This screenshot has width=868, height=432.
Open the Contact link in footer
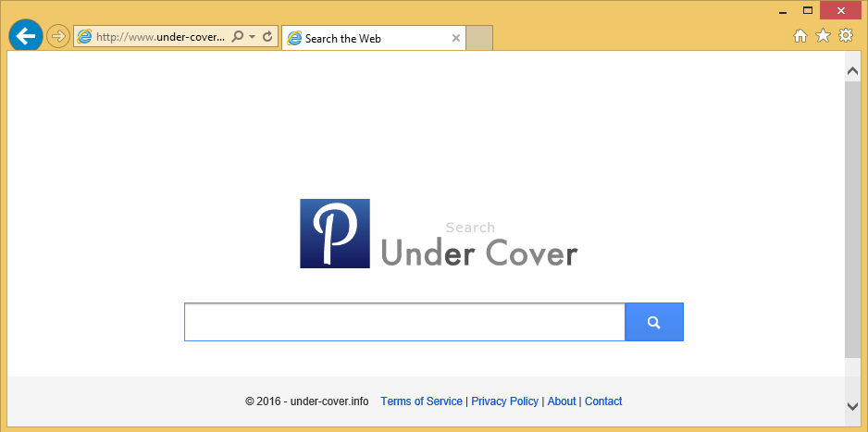tap(603, 401)
